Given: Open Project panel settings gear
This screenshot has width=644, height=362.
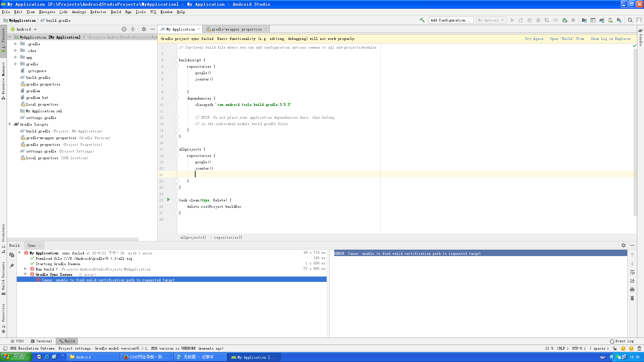Looking at the screenshot, I should [144, 29].
